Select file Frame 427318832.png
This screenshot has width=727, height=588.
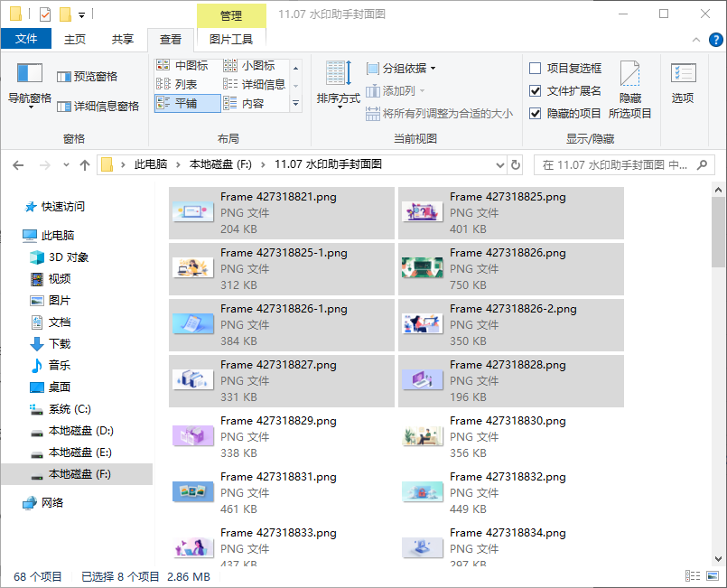pyautogui.click(x=511, y=492)
